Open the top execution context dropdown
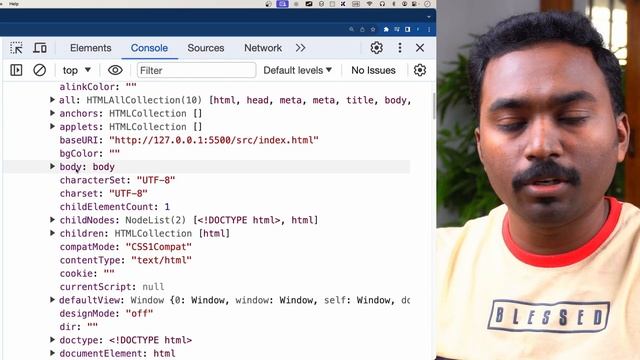This screenshot has width=640, height=360. pyautogui.click(x=76, y=70)
